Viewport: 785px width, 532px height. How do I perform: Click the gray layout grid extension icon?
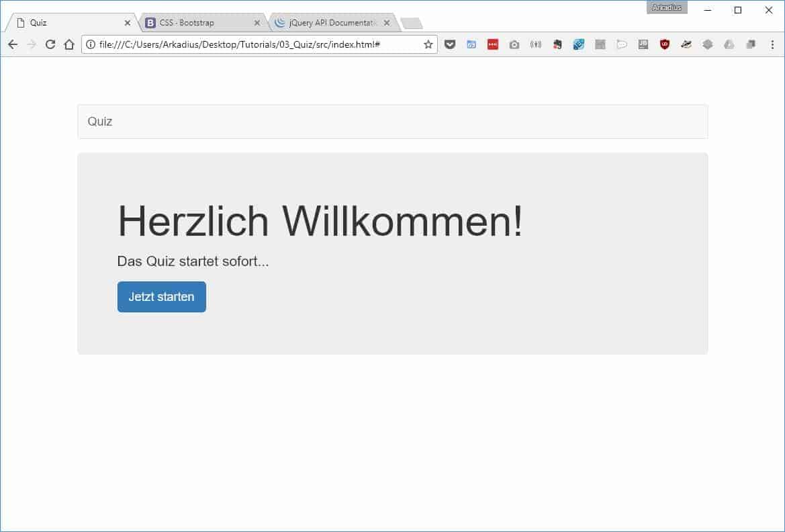tap(600, 44)
